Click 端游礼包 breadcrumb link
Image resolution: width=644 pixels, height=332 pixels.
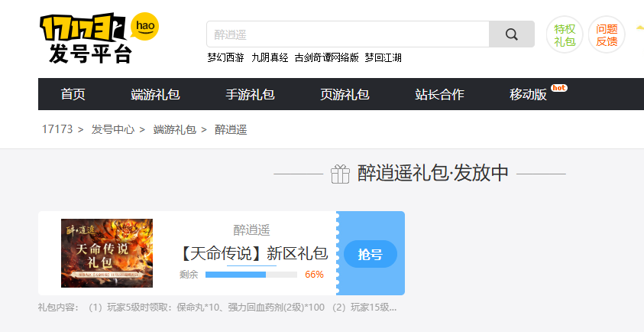[174, 129]
